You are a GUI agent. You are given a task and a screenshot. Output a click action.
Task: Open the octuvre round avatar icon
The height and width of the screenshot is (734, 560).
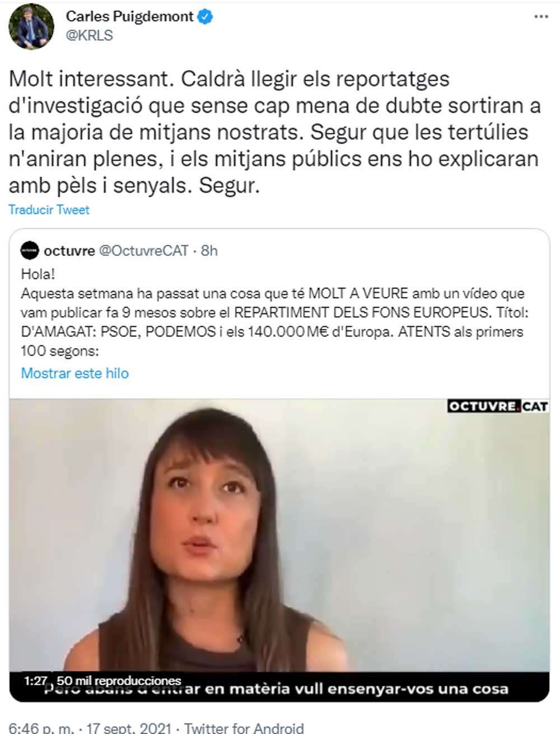pos(30,251)
